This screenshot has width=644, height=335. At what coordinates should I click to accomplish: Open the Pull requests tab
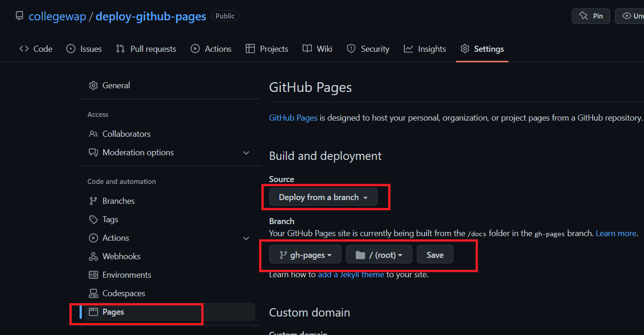pyautogui.click(x=146, y=49)
